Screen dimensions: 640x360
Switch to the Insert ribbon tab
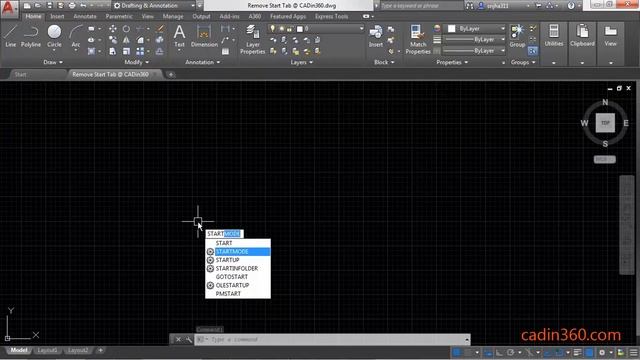click(x=57, y=16)
